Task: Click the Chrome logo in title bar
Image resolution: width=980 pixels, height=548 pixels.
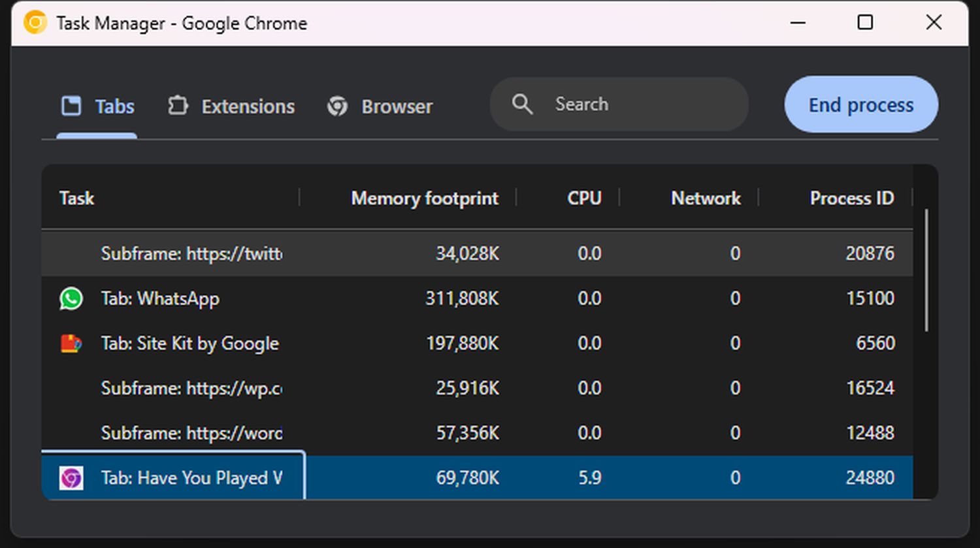Action: click(35, 23)
